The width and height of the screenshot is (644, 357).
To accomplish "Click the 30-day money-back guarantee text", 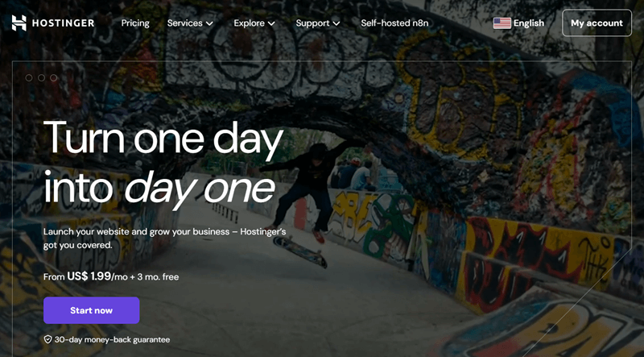I will click(112, 340).
